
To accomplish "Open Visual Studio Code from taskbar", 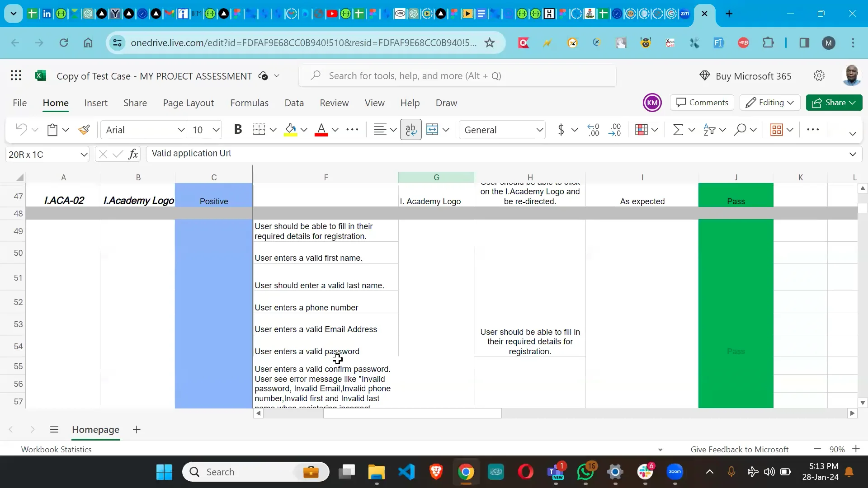I will [x=406, y=472].
